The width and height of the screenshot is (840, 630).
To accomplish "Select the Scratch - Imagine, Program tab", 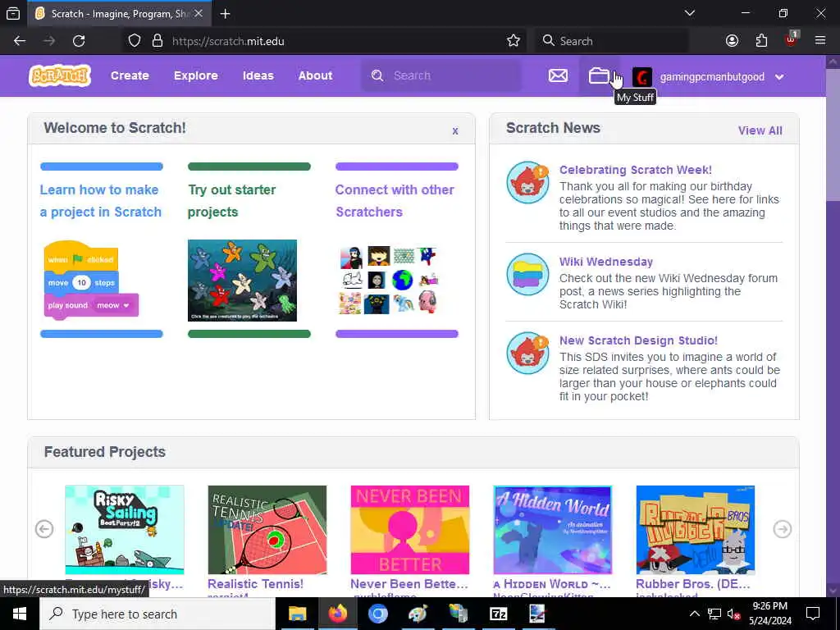I will [x=119, y=13].
